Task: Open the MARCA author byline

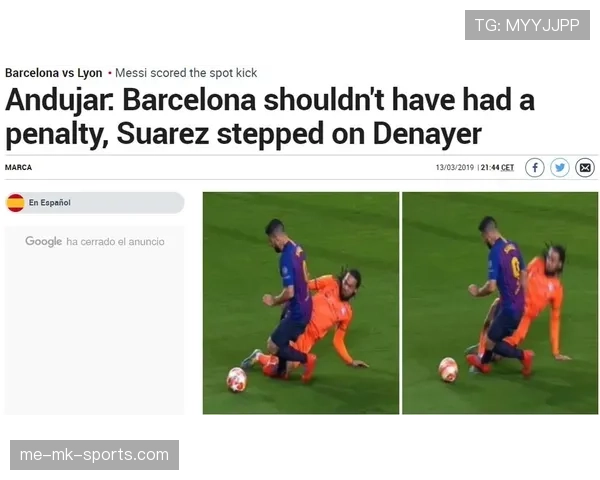Action: click(x=18, y=167)
